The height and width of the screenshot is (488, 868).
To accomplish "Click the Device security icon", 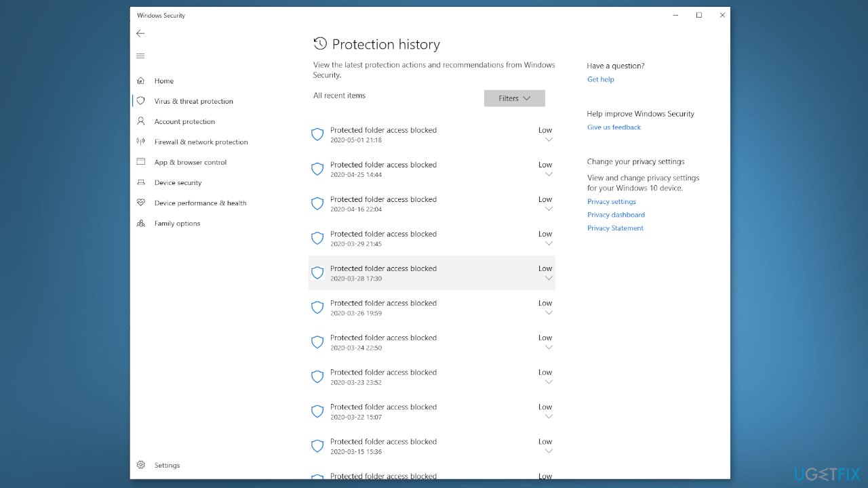I will pos(140,182).
